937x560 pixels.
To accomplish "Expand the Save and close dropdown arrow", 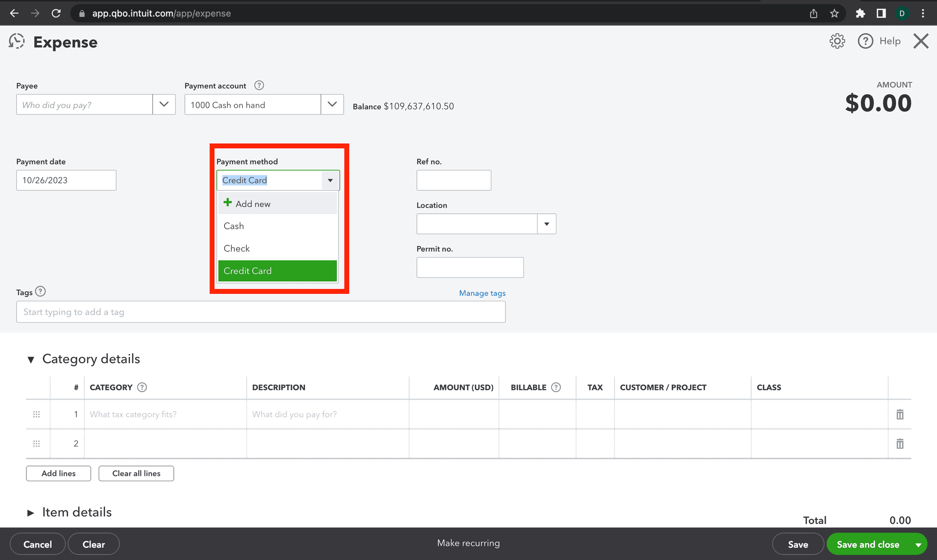I will pyautogui.click(x=918, y=544).
